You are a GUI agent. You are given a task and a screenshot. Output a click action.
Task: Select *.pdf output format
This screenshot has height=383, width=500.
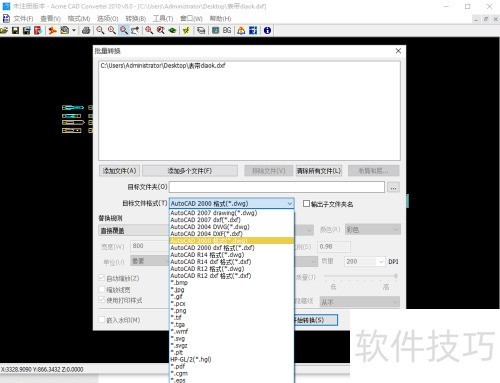pos(232,366)
